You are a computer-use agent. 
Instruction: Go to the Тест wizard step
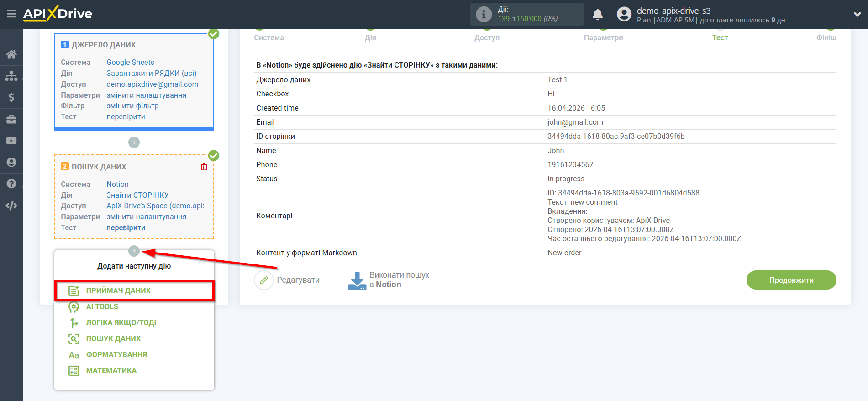coord(720,37)
